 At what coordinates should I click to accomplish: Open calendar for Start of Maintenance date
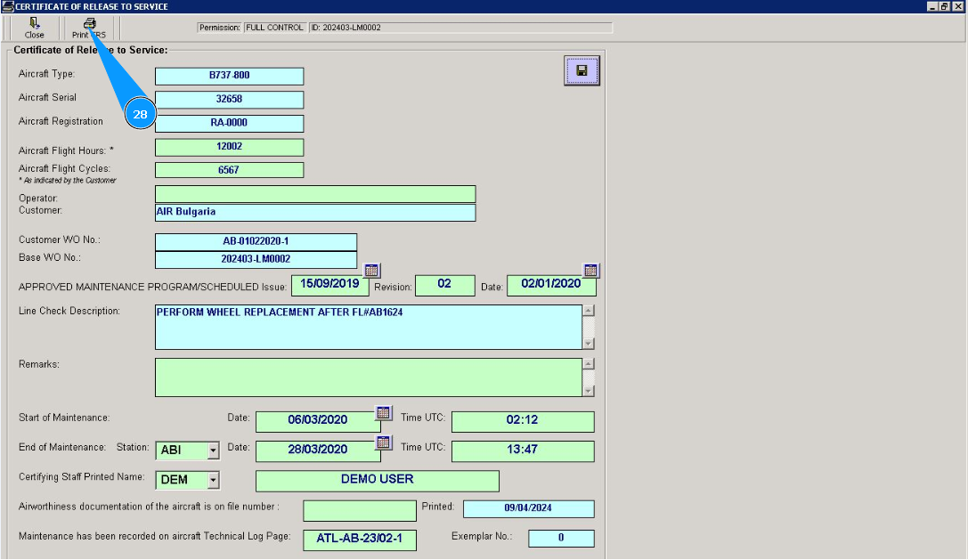tap(384, 412)
